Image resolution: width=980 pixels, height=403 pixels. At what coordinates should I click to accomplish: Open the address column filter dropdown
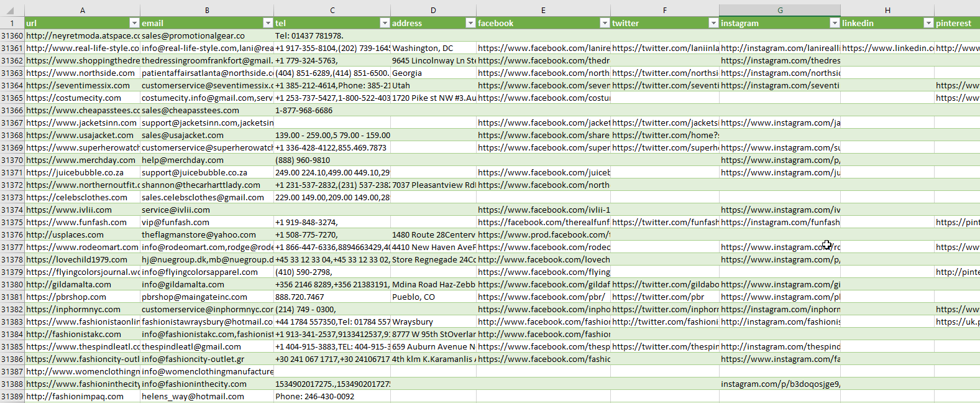click(x=470, y=23)
